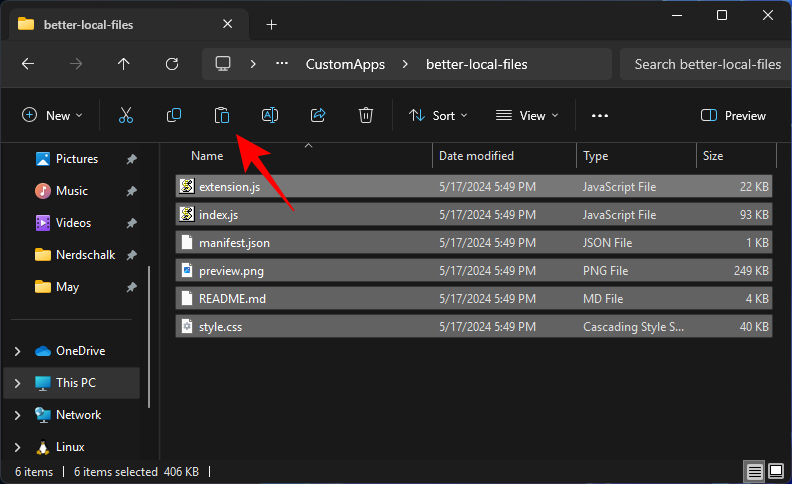Screen dimensions: 792x484
Task: Click the Copy icon in toolbar
Action: point(174,116)
